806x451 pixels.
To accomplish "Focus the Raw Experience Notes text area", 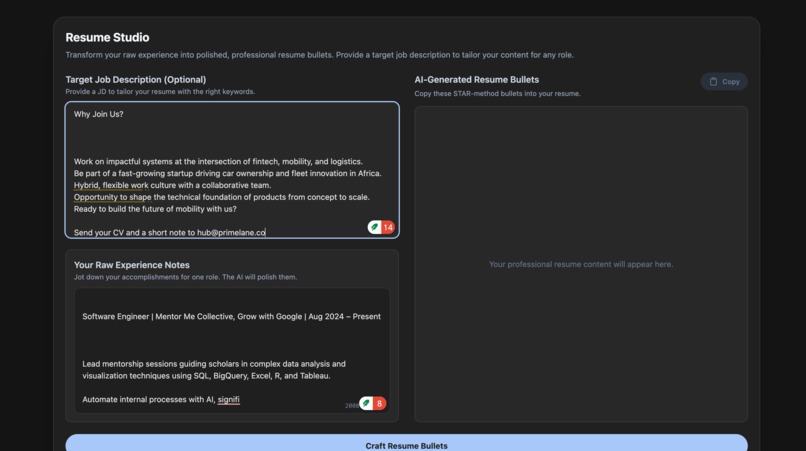I will (x=232, y=351).
